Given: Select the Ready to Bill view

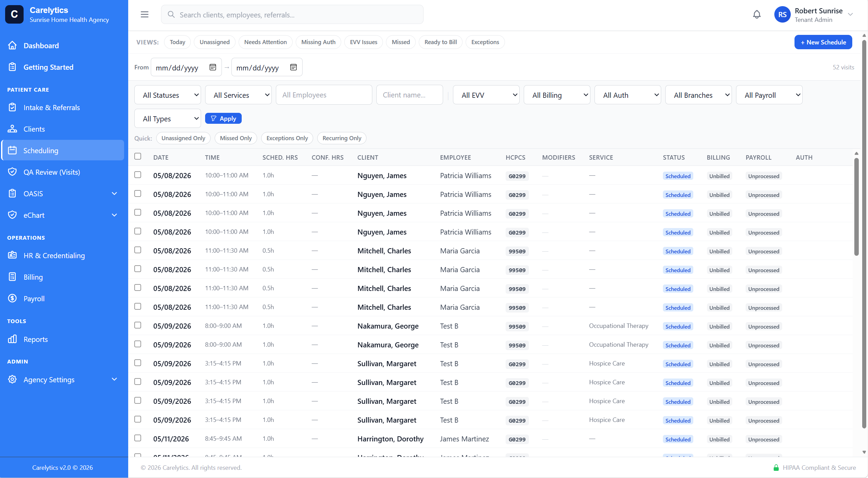Looking at the screenshot, I should pos(441,42).
